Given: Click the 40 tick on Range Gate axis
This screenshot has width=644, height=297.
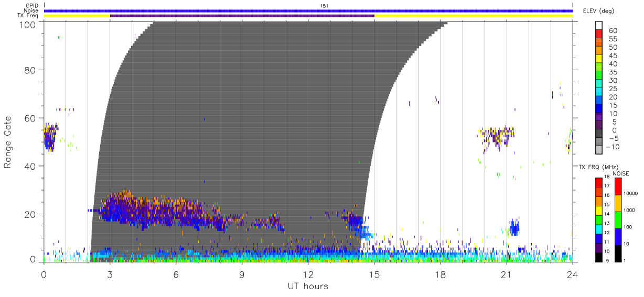Looking at the screenshot, I should [31, 166].
